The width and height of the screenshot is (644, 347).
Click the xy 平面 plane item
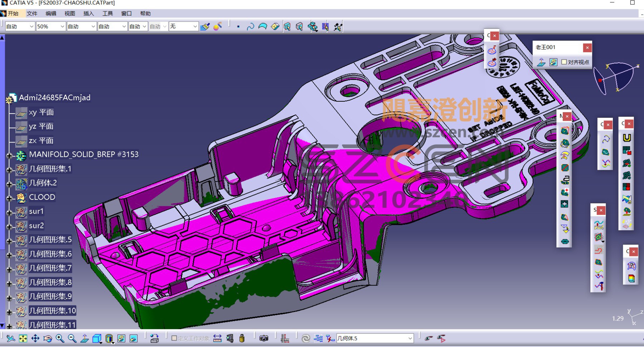tap(41, 112)
